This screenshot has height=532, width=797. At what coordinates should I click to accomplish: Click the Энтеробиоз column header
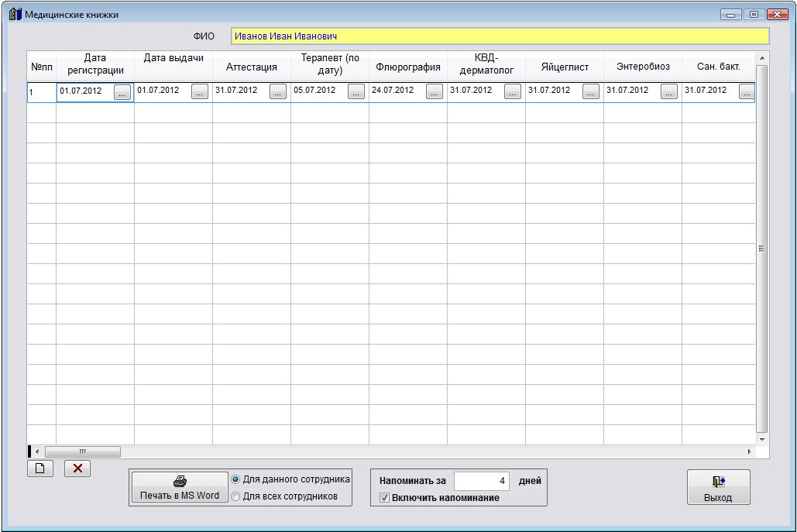click(643, 65)
